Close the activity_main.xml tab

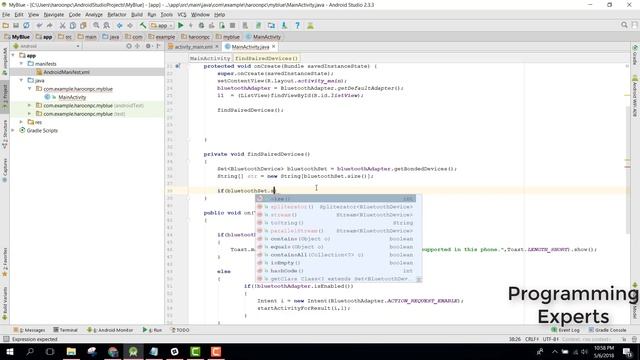[x=217, y=47]
